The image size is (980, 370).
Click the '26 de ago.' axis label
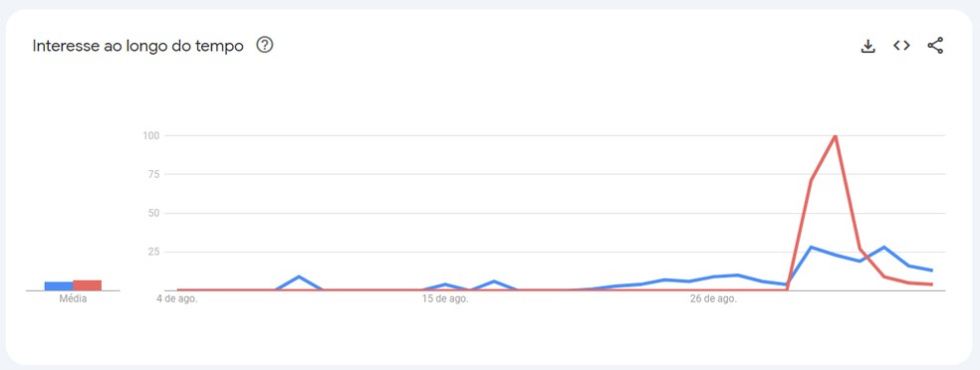(713, 298)
